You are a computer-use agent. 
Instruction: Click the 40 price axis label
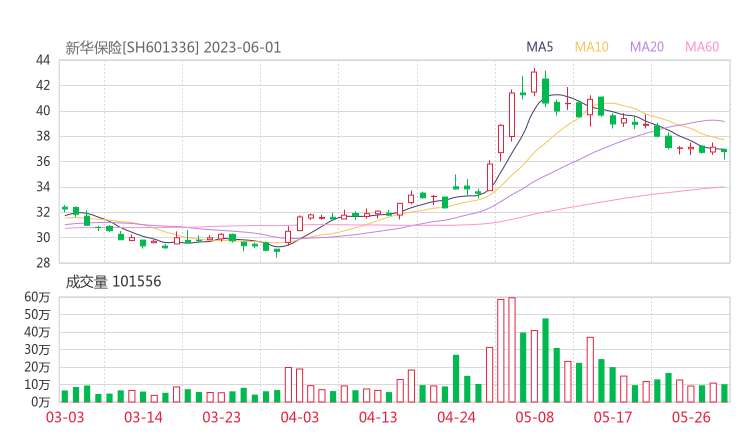[43, 111]
